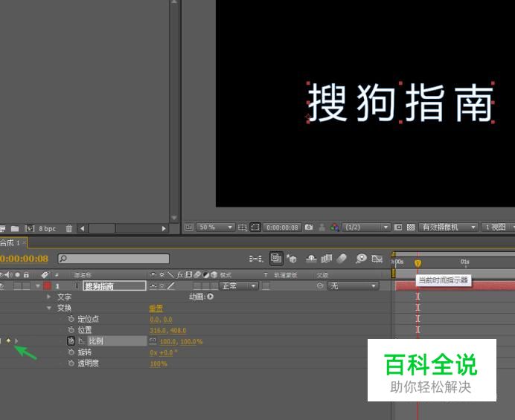Image resolution: width=515 pixels, height=420 pixels.
Task: Open the Graph Editor
Action: 377,259
